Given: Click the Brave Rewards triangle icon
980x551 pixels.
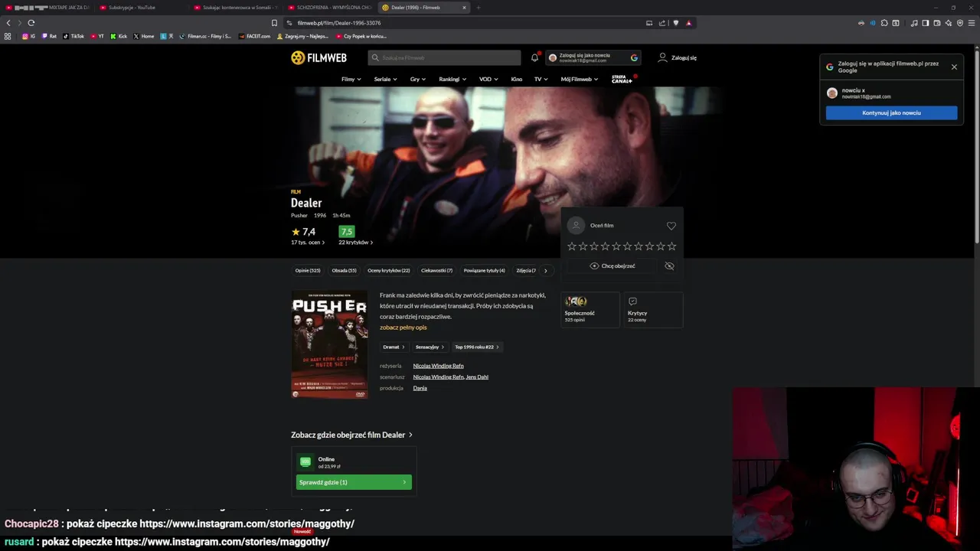Looking at the screenshot, I should pos(688,23).
